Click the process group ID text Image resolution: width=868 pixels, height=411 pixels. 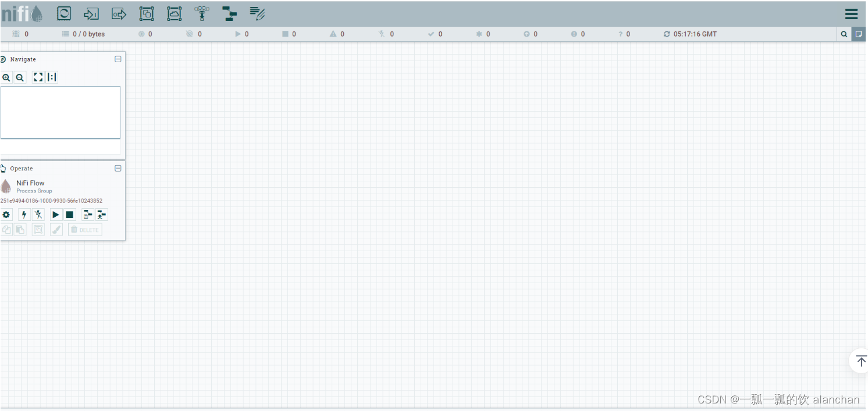coord(51,201)
